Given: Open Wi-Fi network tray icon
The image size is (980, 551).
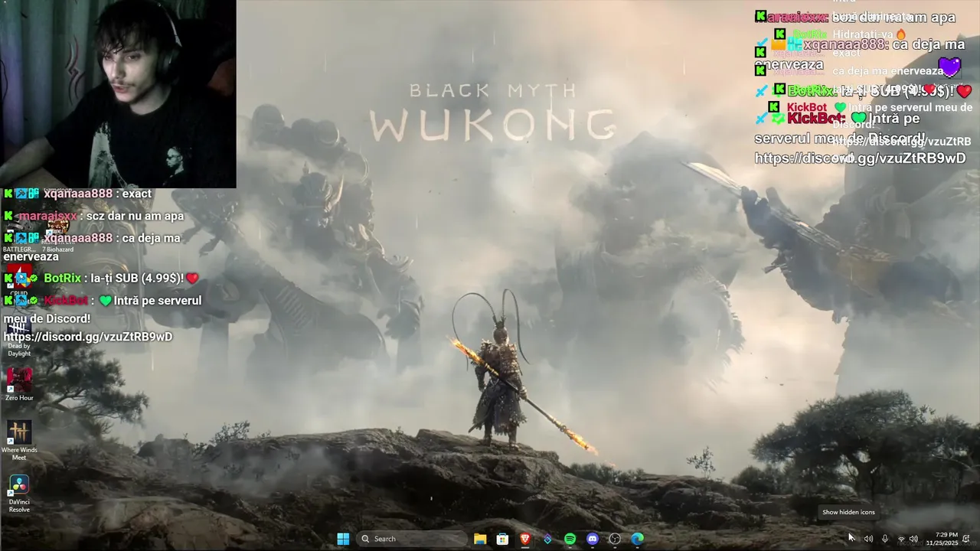Looking at the screenshot, I should pos(901,539).
